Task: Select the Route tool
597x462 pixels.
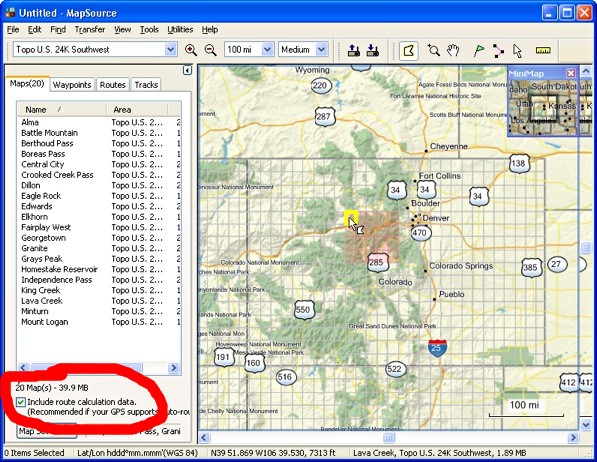Action: (x=498, y=51)
